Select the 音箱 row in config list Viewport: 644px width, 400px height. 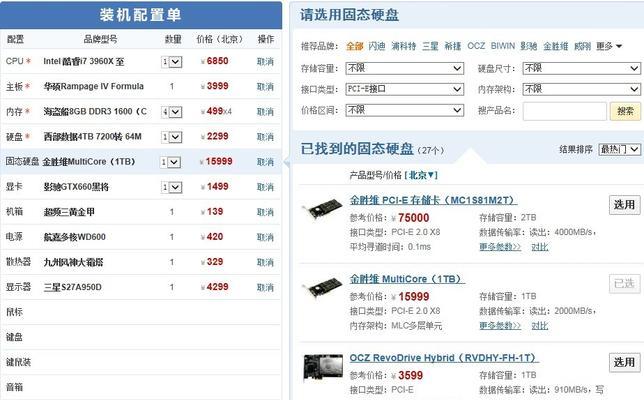click(140, 387)
